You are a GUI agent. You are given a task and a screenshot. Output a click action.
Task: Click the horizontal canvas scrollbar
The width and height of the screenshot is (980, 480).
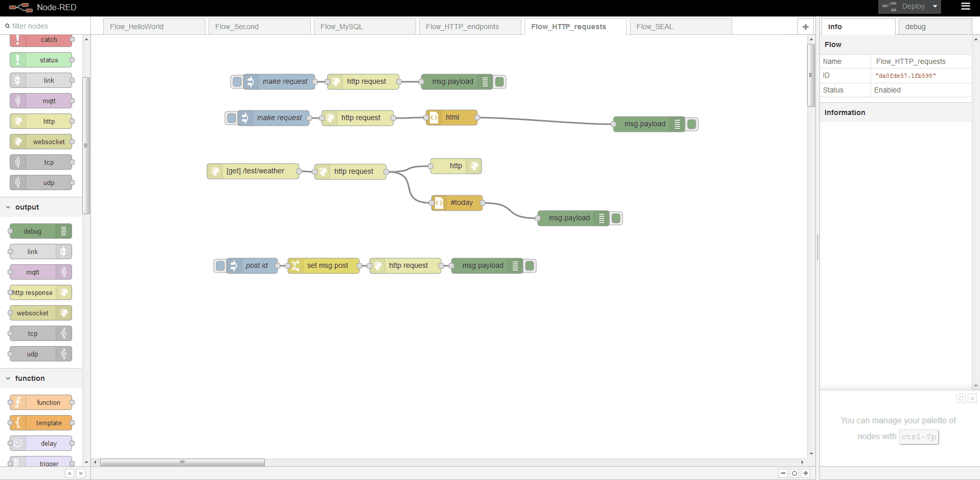(183, 462)
